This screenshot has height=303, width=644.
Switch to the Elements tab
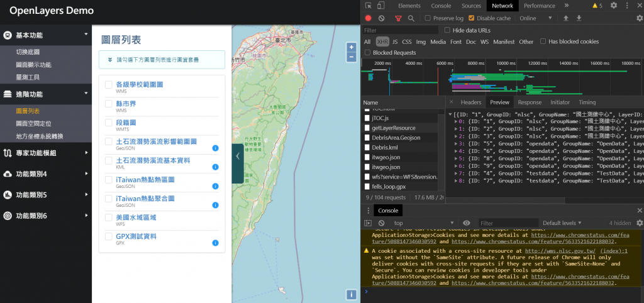[409, 6]
